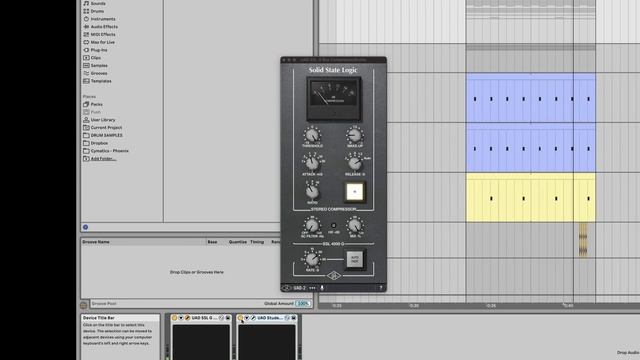
Task: Click the Packs icon
Action: point(86,104)
